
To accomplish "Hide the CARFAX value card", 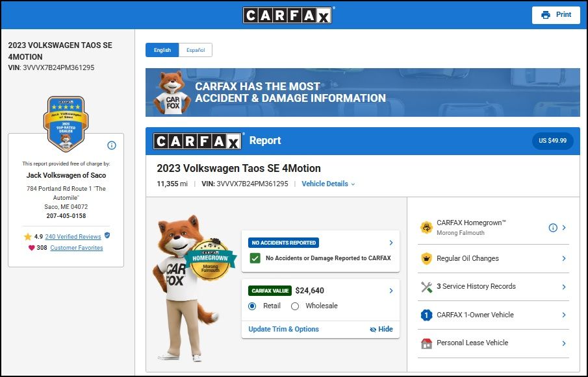I will [381, 329].
